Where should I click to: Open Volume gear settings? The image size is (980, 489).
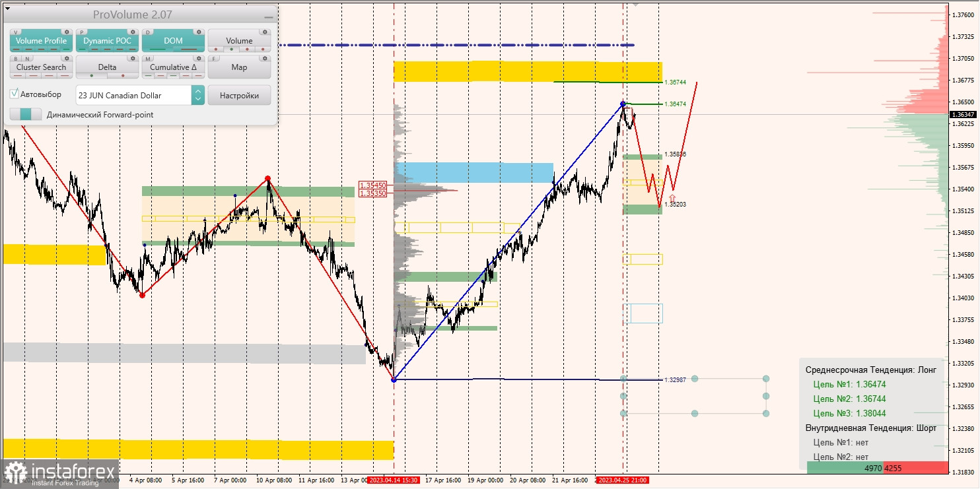(x=264, y=32)
